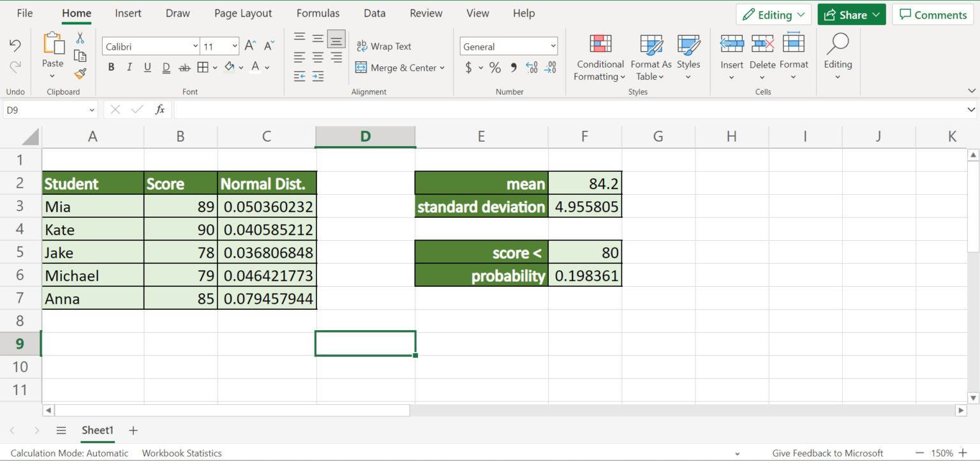Click inside the Name Box field

point(45,109)
